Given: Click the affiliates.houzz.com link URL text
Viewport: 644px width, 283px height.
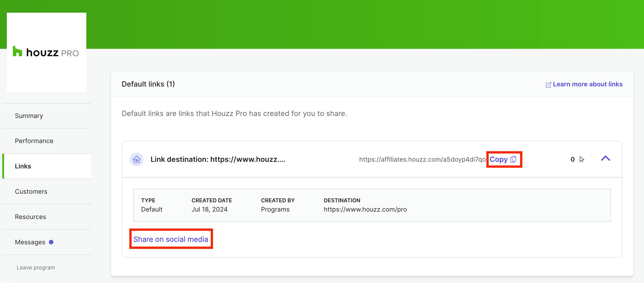Looking at the screenshot, I should [422, 159].
